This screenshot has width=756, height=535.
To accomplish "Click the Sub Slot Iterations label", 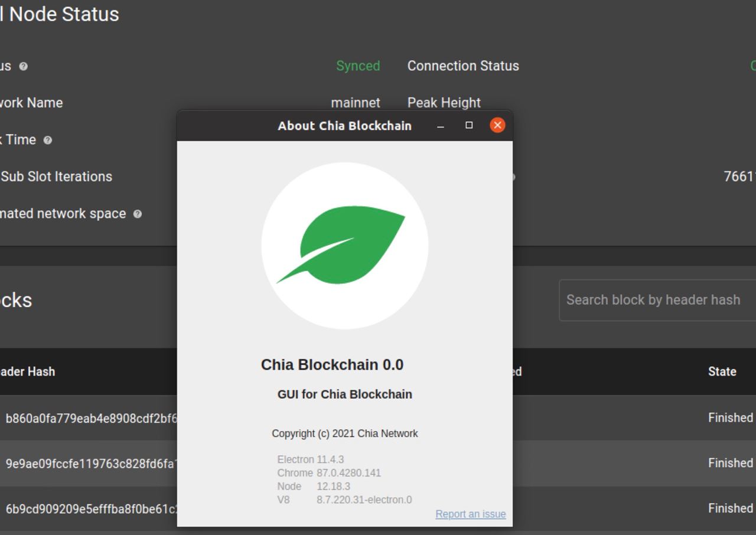I will [56, 177].
